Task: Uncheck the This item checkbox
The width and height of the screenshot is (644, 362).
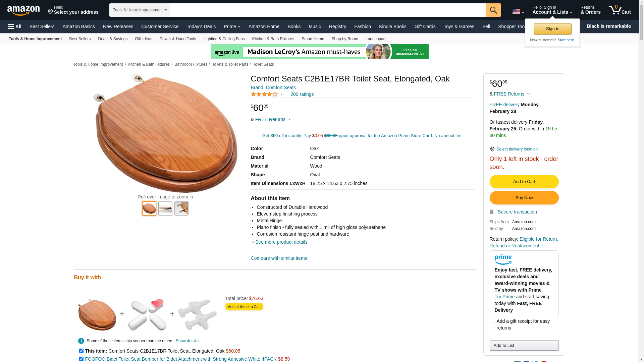Action: pos(81,351)
